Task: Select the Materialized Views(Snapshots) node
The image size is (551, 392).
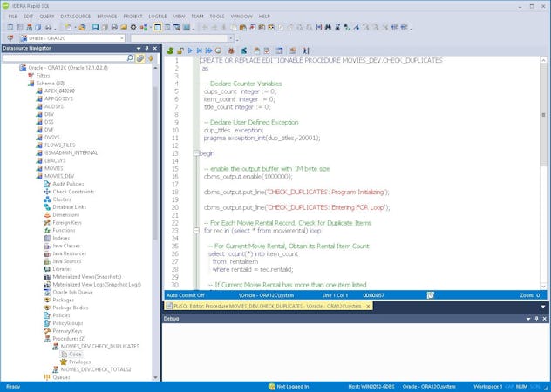Action: [x=87, y=277]
